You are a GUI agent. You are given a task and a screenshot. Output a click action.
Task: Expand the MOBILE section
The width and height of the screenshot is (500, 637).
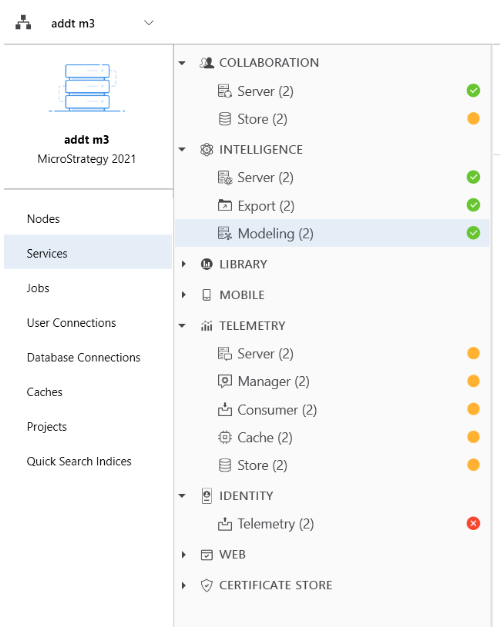pos(184,295)
